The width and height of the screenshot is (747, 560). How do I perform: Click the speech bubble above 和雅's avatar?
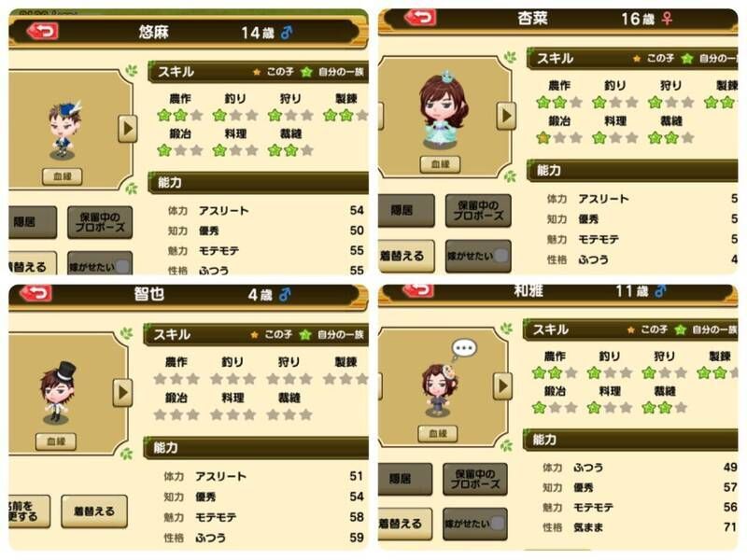463,349
